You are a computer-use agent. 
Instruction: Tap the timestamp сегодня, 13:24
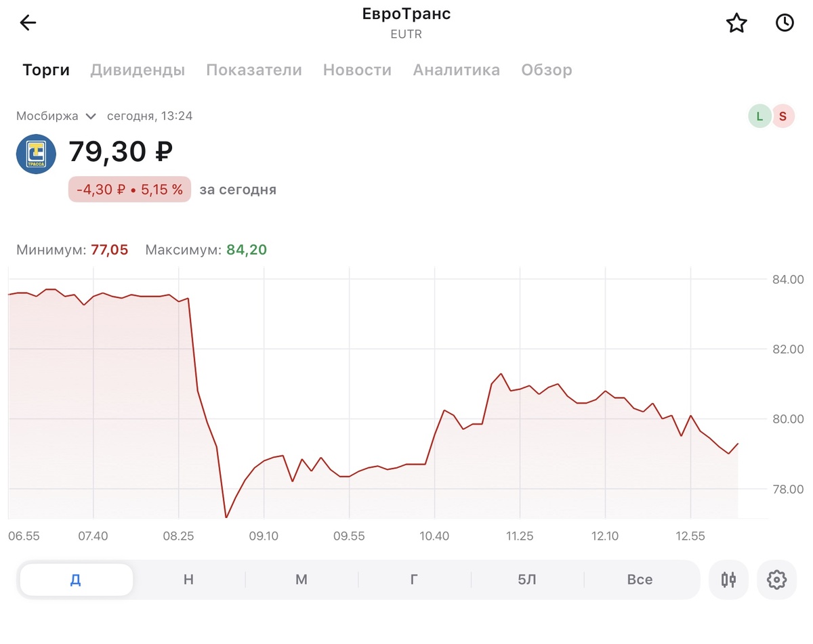coord(150,116)
